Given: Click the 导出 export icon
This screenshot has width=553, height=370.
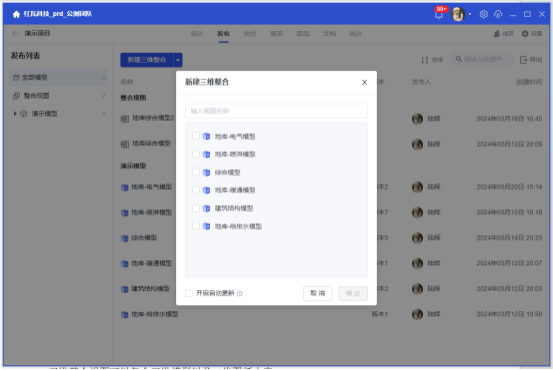Looking at the screenshot, I should 523,60.
